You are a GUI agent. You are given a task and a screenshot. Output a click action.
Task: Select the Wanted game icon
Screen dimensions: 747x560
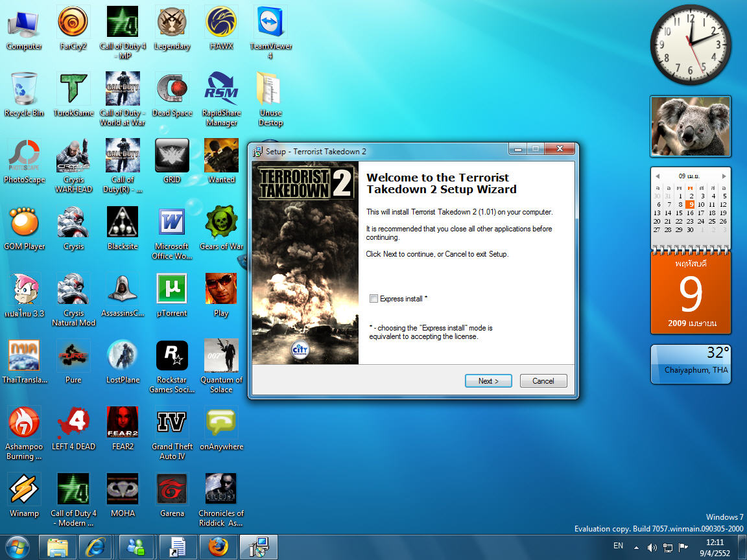[221, 161]
